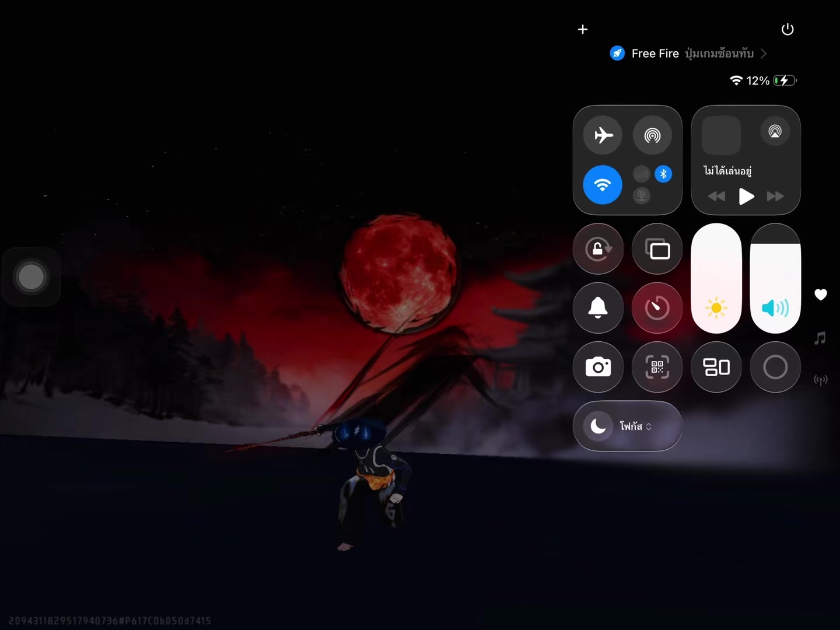Viewport: 840px width, 630px height.
Task: Toggle silent mode with the bell
Action: pos(598,308)
